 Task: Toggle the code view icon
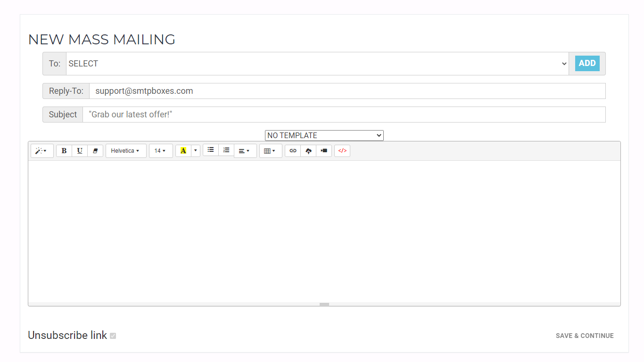(342, 151)
